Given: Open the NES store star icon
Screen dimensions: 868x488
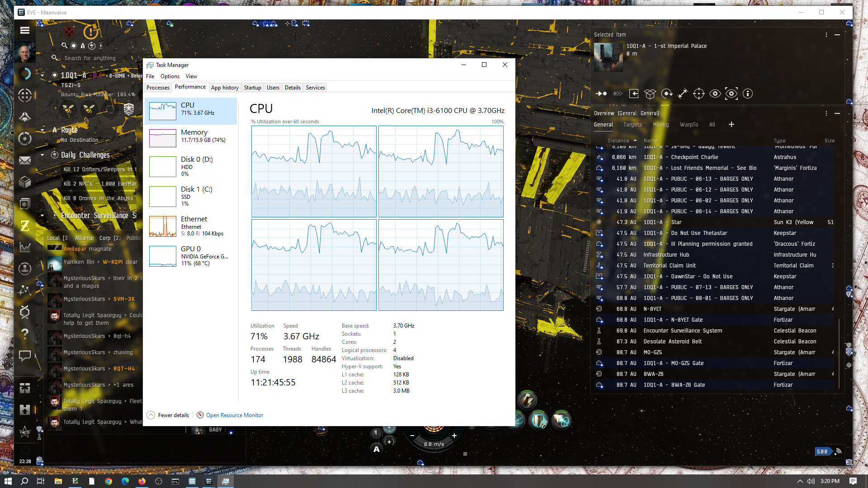Looking at the screenshot, I should [x=25, y=432].
